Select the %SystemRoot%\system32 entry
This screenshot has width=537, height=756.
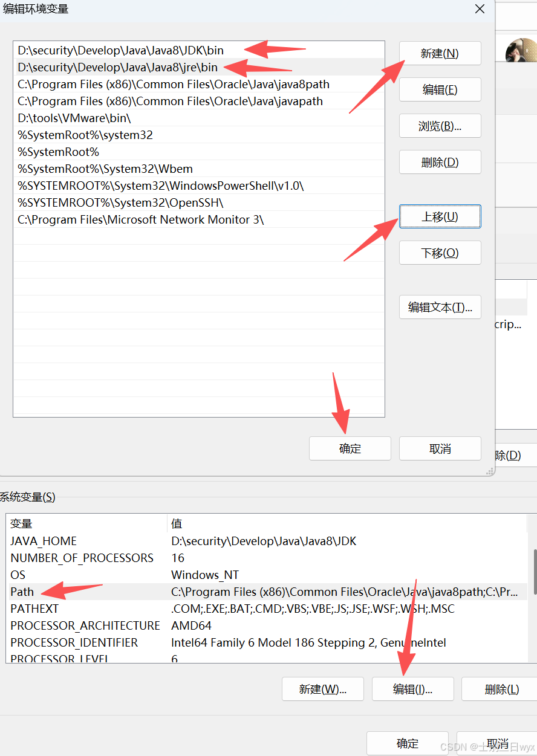[199, 135]
